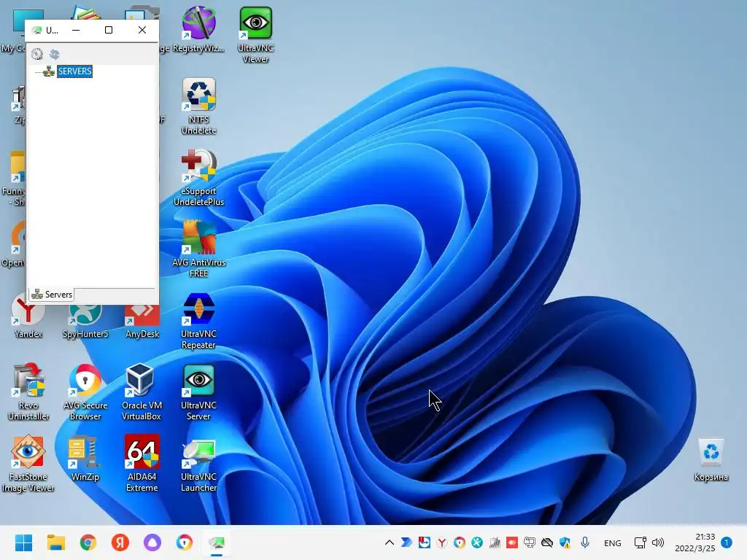Screen dimensions: 747x560
Task: Open network status tray icon
Action: point(640,542)
